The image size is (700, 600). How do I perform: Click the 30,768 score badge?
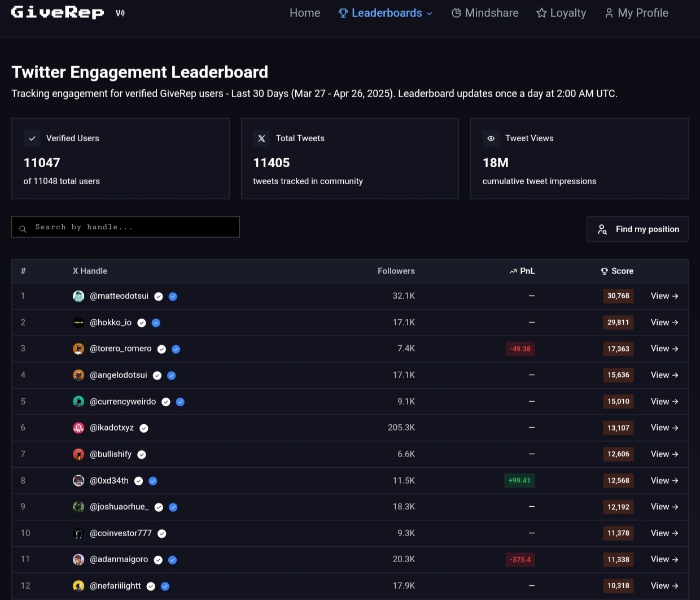tap(618, 296)
